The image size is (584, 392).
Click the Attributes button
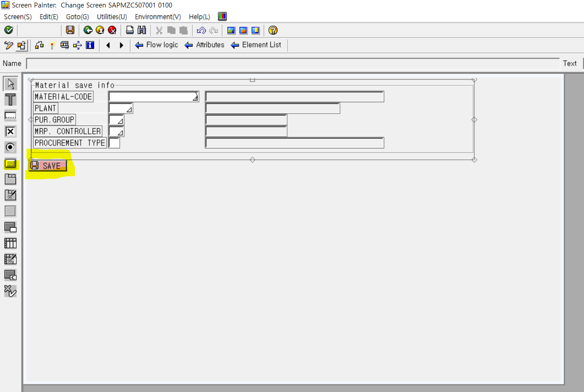(x=204, y=45)
